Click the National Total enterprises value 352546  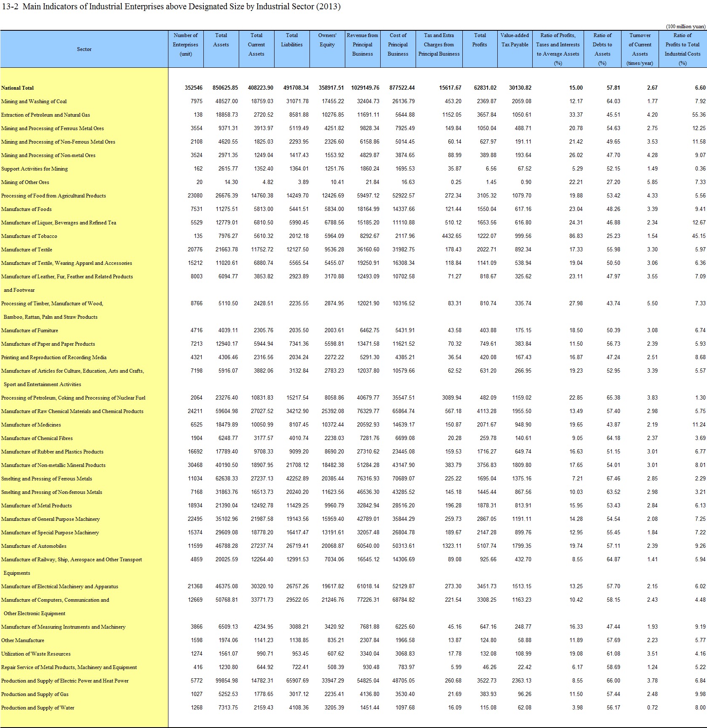click(194, 88)
